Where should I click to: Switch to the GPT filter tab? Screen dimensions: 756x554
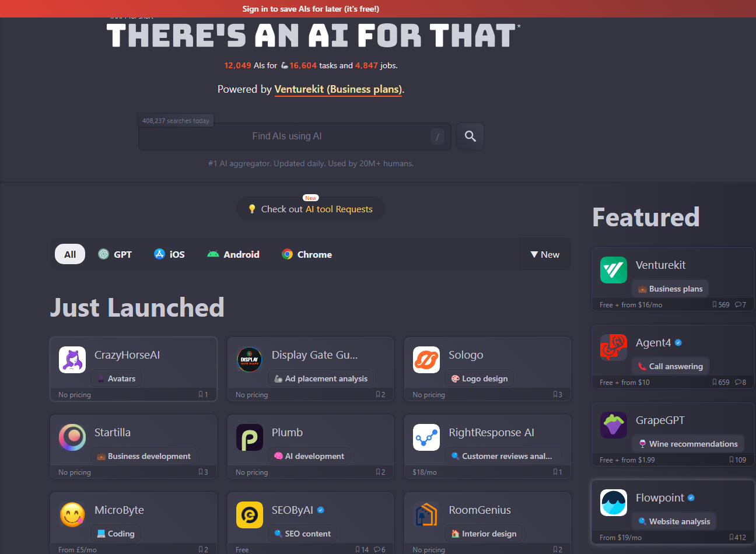[115, 254]
